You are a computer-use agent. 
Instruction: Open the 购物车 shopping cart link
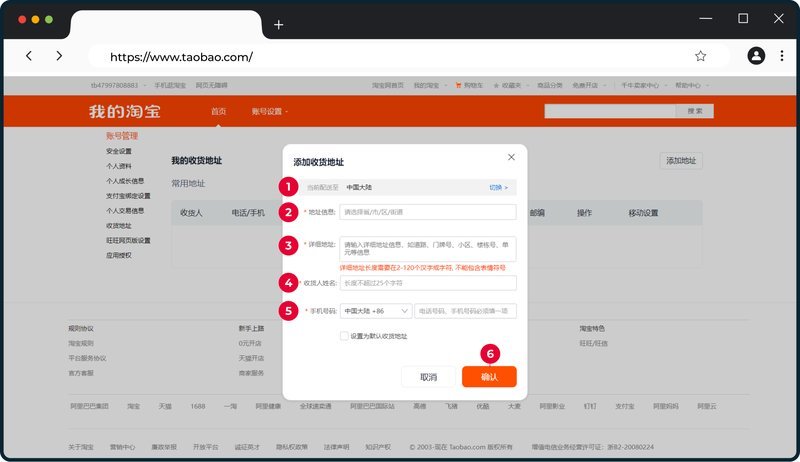pyautogui.click(x=469, y=85)
